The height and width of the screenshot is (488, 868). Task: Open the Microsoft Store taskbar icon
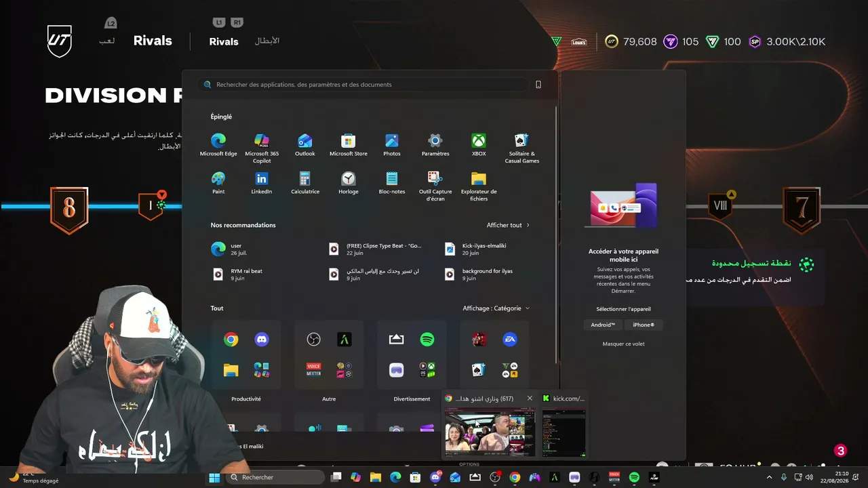point(416,478)
